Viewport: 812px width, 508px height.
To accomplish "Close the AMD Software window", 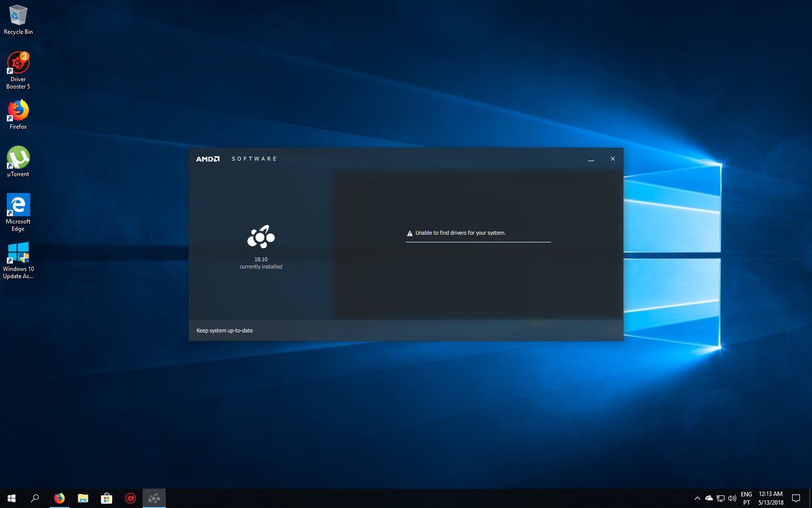I will coord(613,159).
